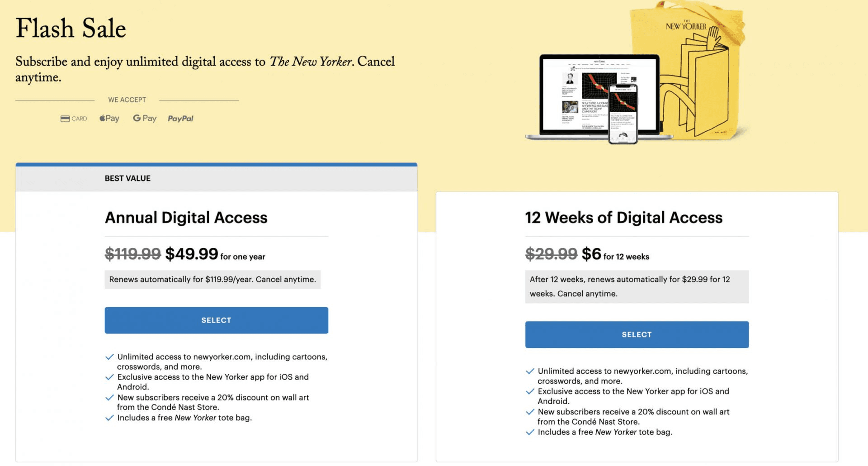
Task: Click the credit card symbol next to CARD
Action: coord(65,118)
